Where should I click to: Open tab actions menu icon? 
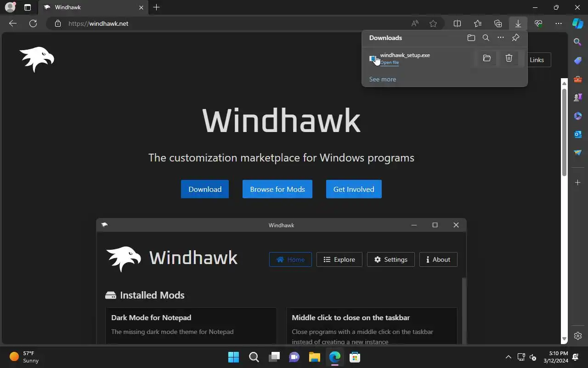28,7
